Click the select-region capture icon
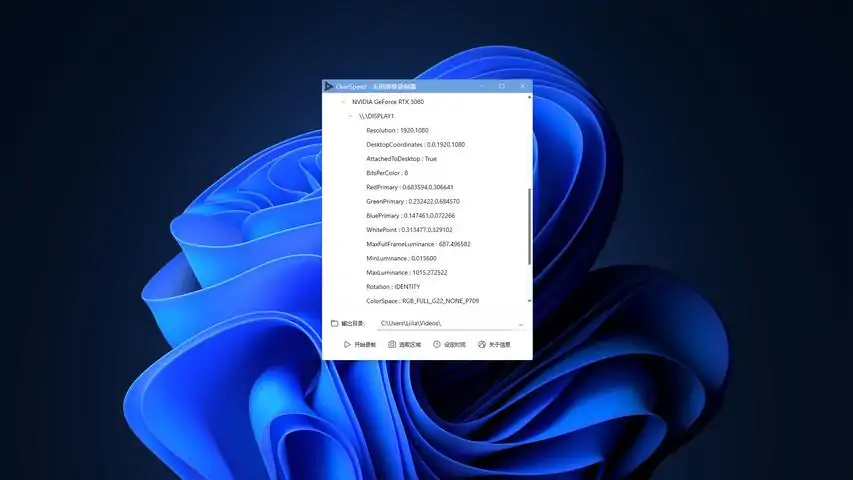The width and height of the screenshot is (853, 480). (392, 344)
